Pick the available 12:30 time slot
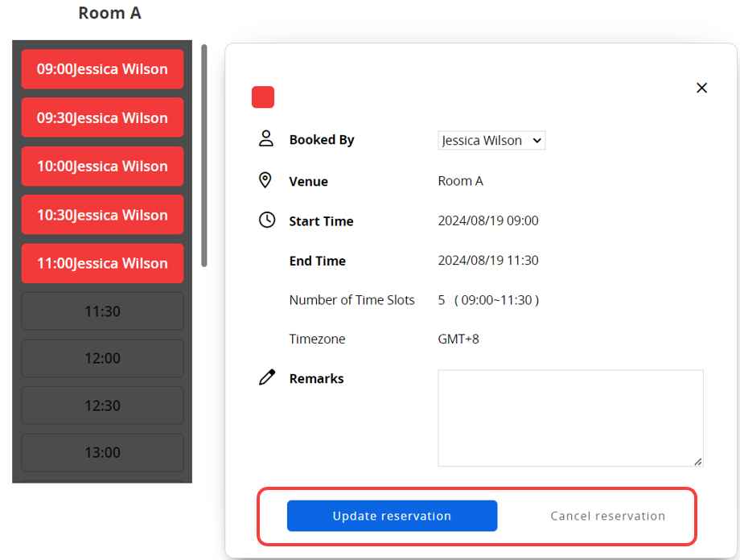740x560 pixels. point(102,406)
